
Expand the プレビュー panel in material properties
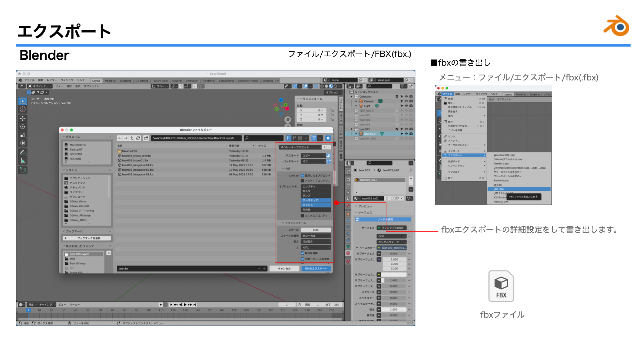[x=363, y=206]
